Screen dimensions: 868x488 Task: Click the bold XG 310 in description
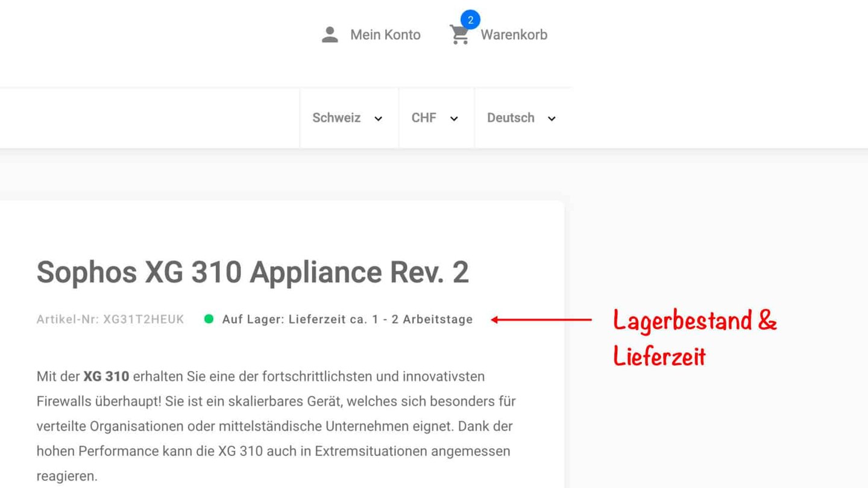point(106,377)
